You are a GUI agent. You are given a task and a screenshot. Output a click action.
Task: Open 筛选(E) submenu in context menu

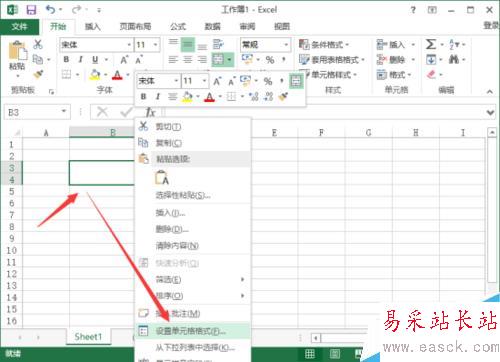tap(193, 279)
